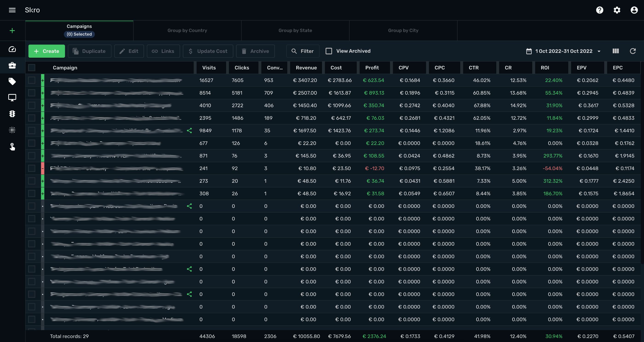Viewport: 644px width, 342px height.
Task: Switch to the Group by State tab
Action: point(295,30)
